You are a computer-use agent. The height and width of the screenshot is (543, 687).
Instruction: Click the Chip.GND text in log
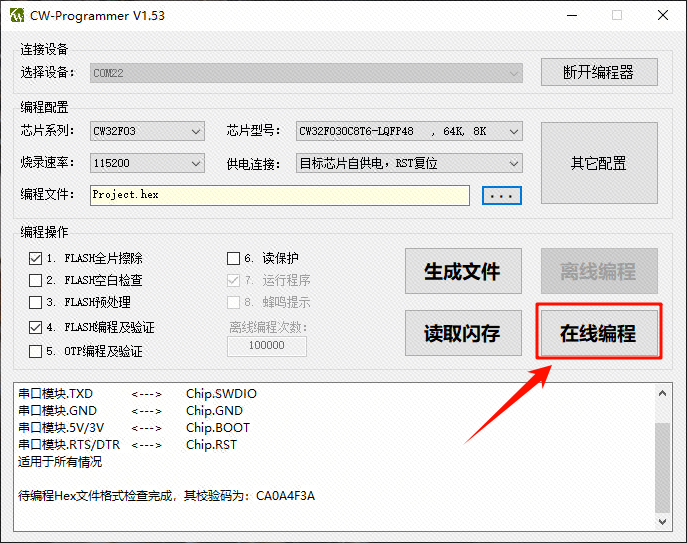pos(214,411)
